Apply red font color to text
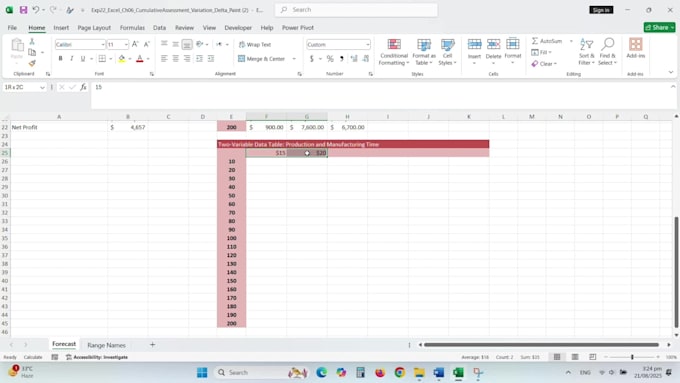680x383 pixels. pyautogui.click(x=140, y=59)
